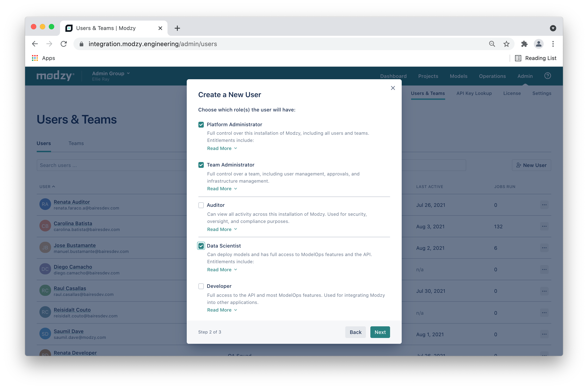This screenshot has width=588, height=389.
Task: Bookmark page with the star icon
Action: (506, 44)
